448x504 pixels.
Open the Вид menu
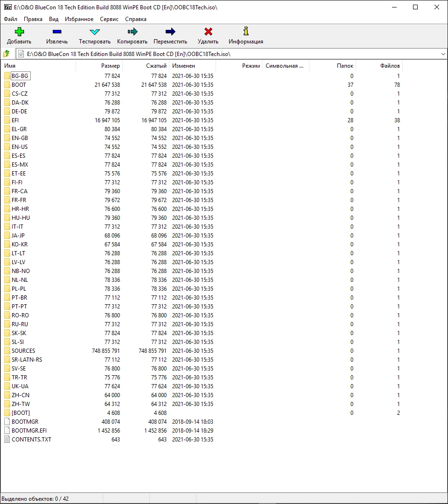click(x=54, y=19)
